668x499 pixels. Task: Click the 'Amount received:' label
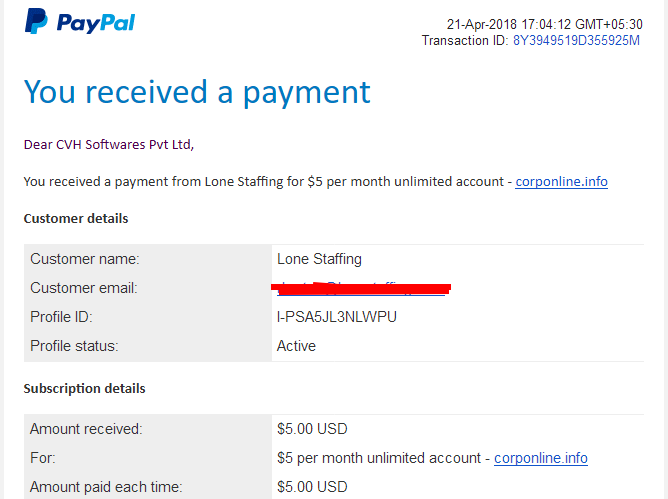point(86,429)
